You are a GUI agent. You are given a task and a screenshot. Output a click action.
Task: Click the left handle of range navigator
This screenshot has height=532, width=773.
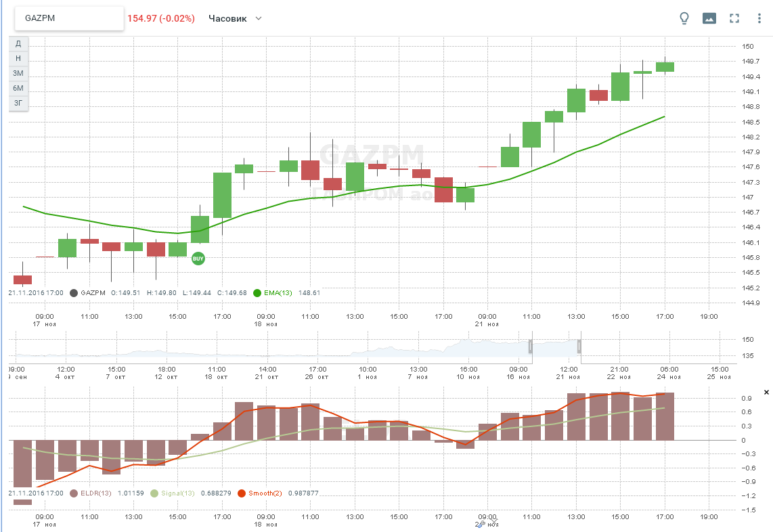531,347
